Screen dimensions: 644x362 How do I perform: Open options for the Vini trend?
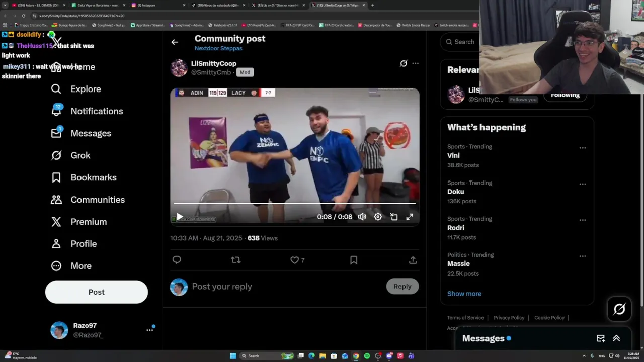pos(583,148)
